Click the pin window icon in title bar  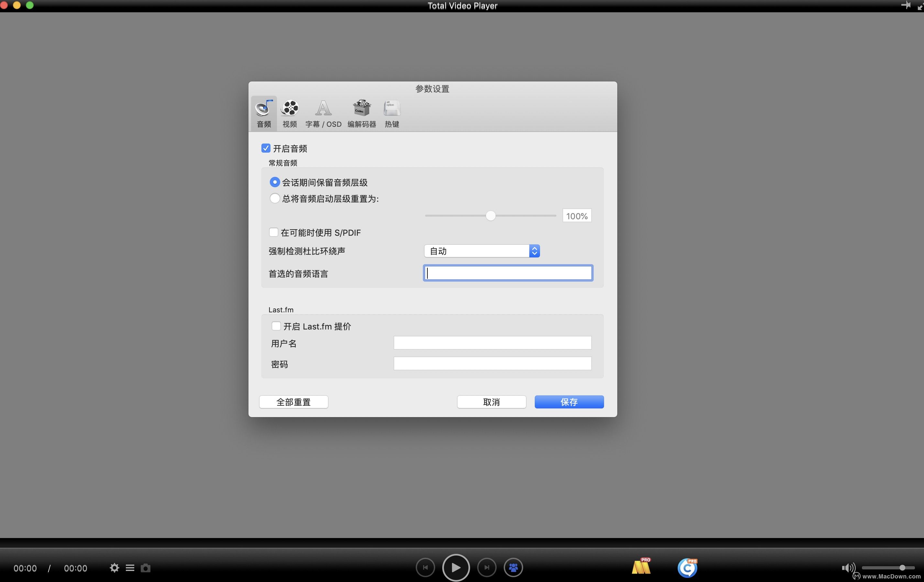[906, 5]
